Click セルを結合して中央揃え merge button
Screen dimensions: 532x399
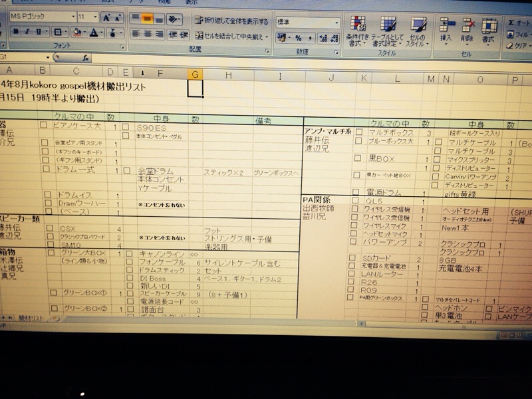click(232, 36)
